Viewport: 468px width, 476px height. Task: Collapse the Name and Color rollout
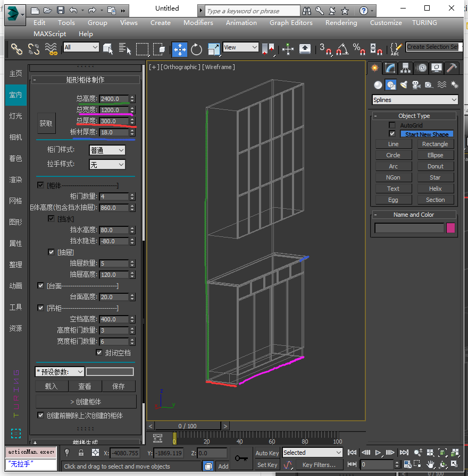tap(414, 215)
